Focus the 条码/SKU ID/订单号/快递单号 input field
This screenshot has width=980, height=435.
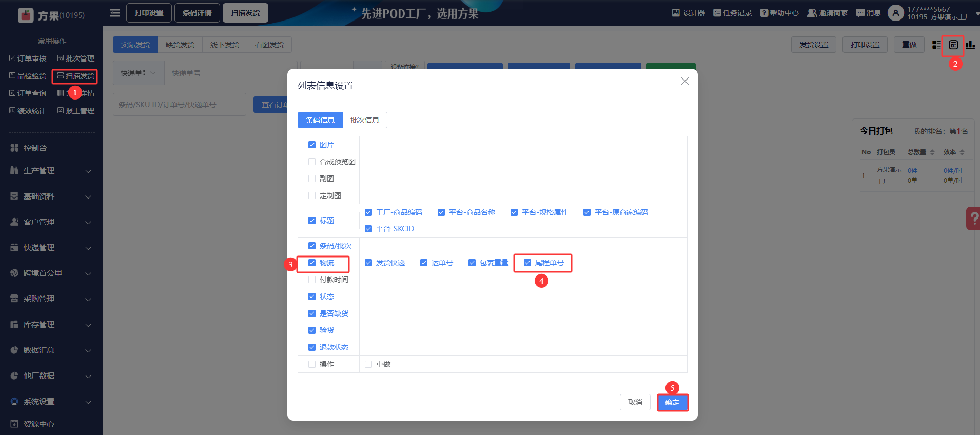[x=180, y=105]
